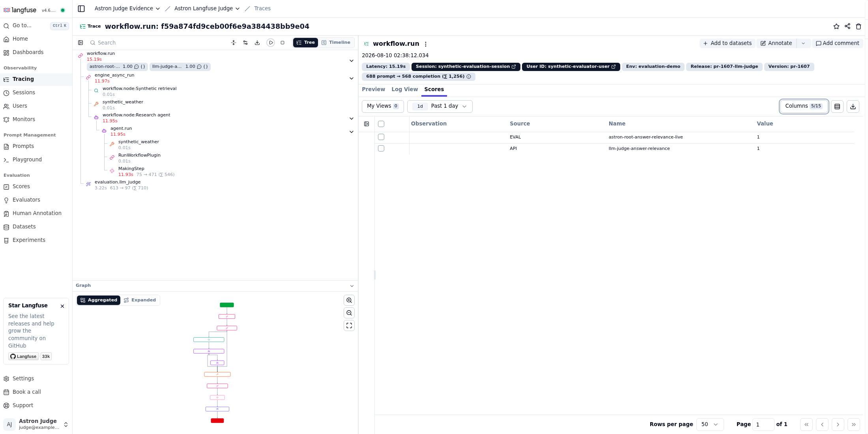Screen dimensions: 868x434
Task: Collapse trace tree panel icon beside Search
Action: [x=80, y=43]
